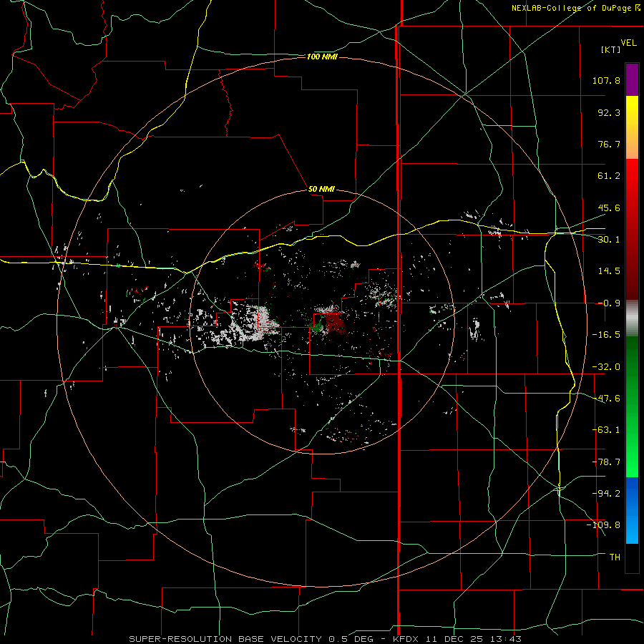Select the -16.5 legend value
Screen dimensions: 644x644
[x=606, y=335]
